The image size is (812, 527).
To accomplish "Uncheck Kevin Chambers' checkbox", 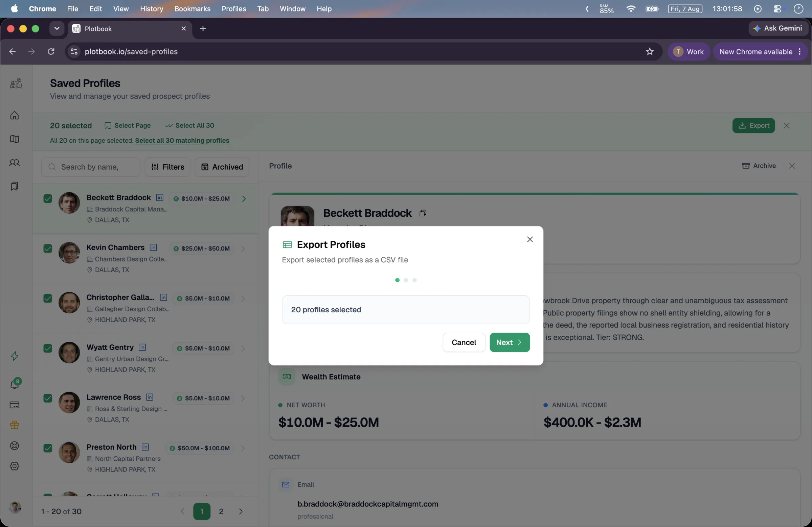I will [48, 248].
